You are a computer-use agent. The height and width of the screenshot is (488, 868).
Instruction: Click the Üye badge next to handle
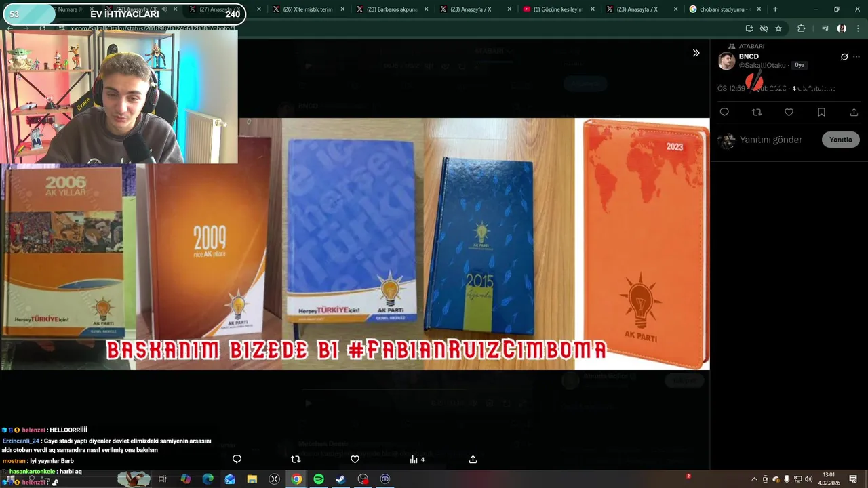click(800, 66)
